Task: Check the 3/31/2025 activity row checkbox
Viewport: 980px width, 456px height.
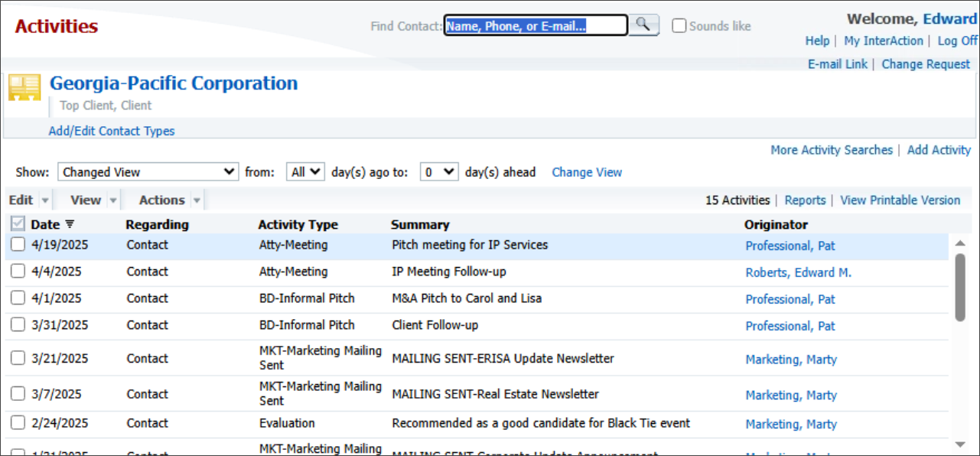Action: pos(18,325)
